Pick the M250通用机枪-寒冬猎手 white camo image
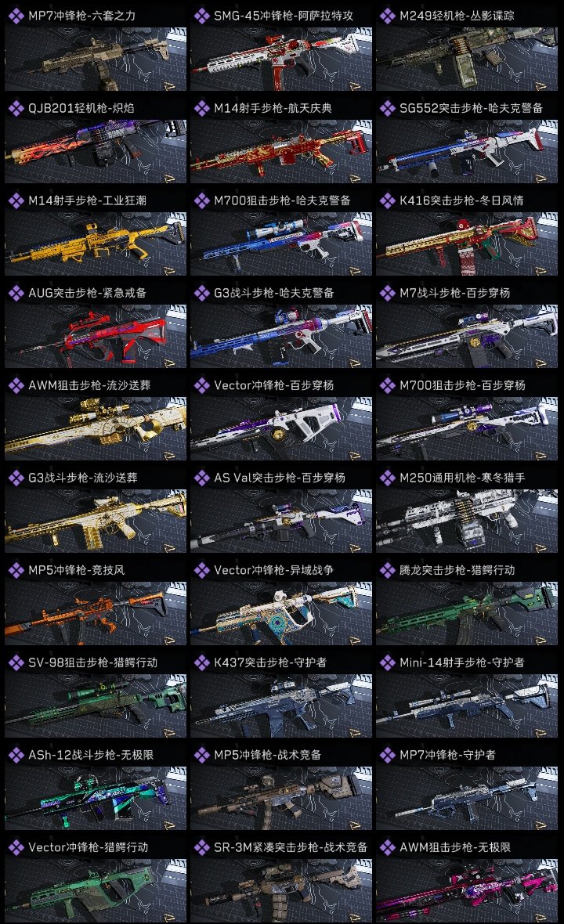Image resolution: width=564 pixels, height=924 pixels. [467, 521]
